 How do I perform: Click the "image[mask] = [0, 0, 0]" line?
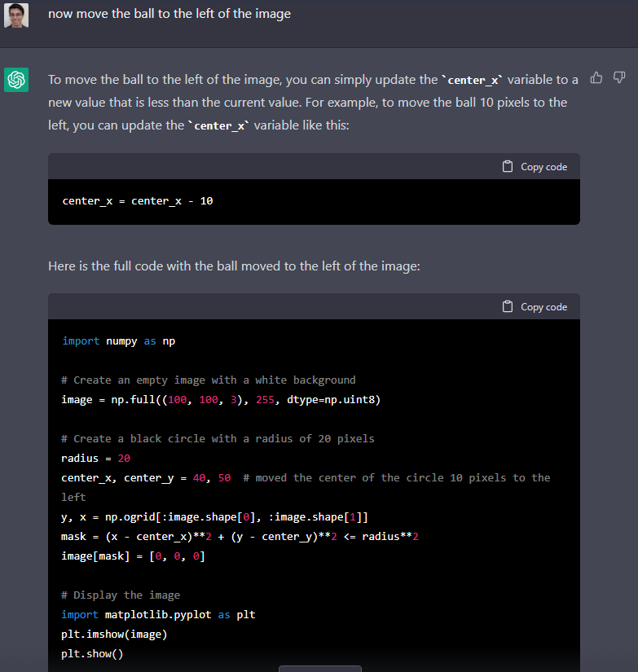133,556
